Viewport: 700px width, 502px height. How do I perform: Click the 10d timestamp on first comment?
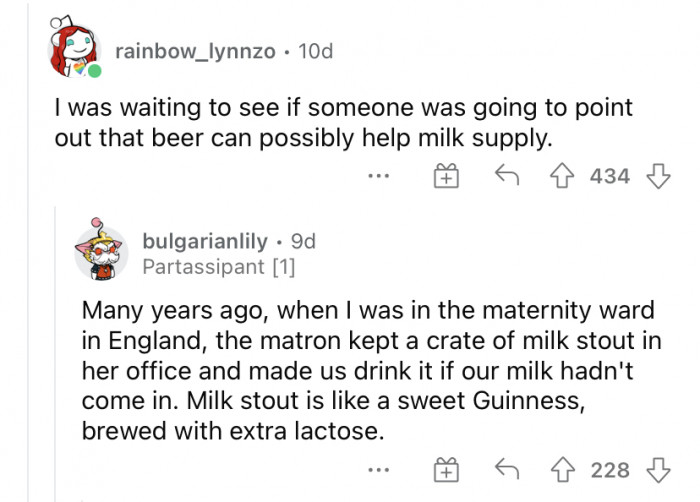pos(315,50)
